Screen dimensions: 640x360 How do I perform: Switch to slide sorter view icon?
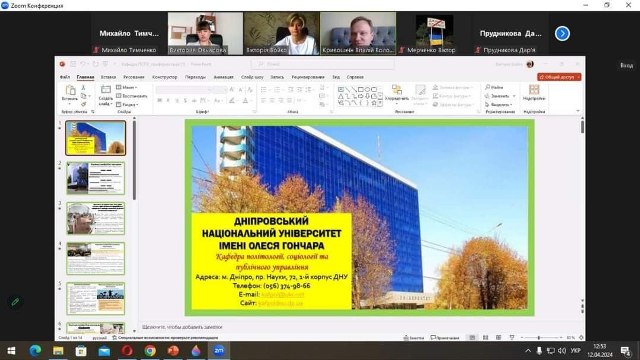click(x=485, y=338)
